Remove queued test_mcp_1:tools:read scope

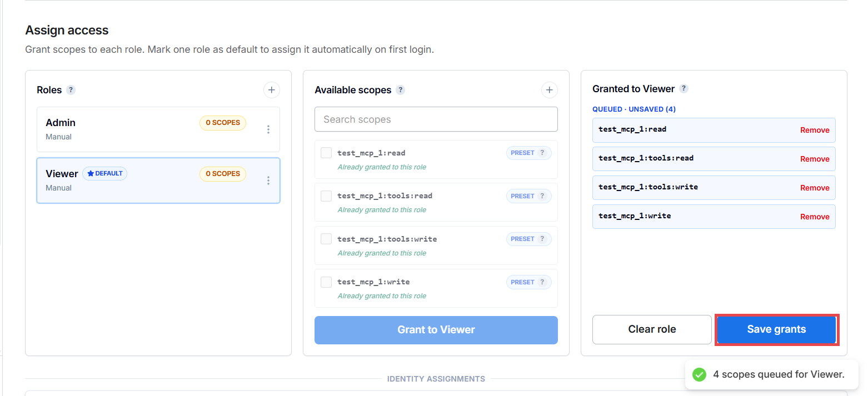[x=815, y=159]
